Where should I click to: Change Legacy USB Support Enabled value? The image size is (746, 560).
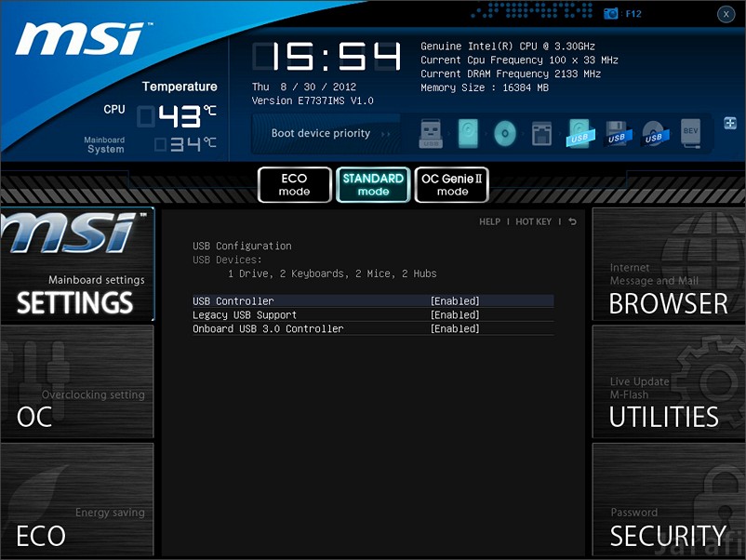455,315
